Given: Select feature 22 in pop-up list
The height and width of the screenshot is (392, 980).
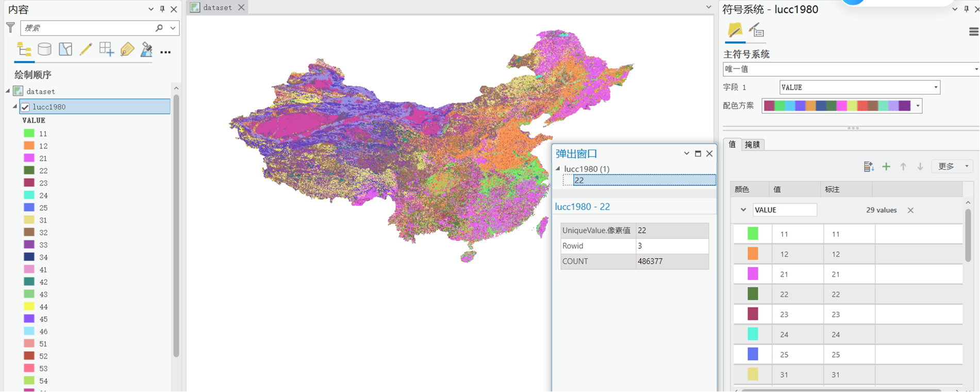Looking at the screenshot, I should tap(644, 180).
